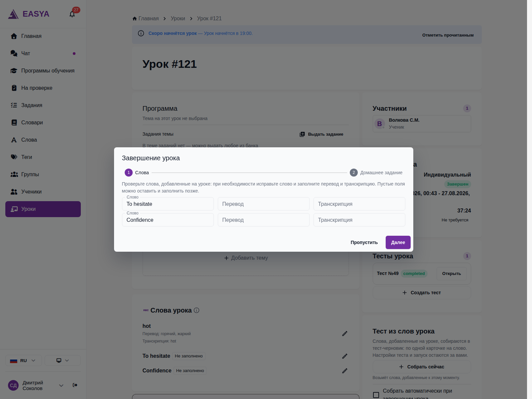Edit To hesitate with pencil icon
The width and height of the screenshot is (532, 399).
345,356
